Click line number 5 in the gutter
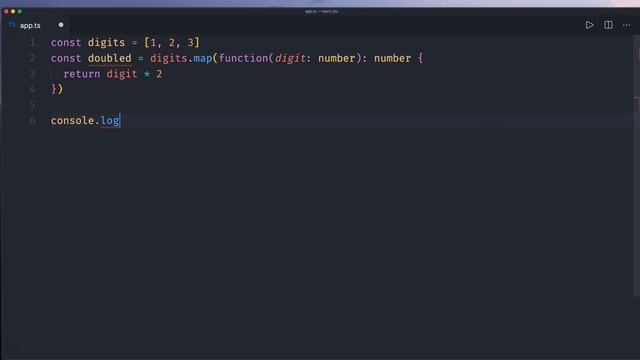The width and height of the screenshot is (640, 360). (x=32, y=105)
